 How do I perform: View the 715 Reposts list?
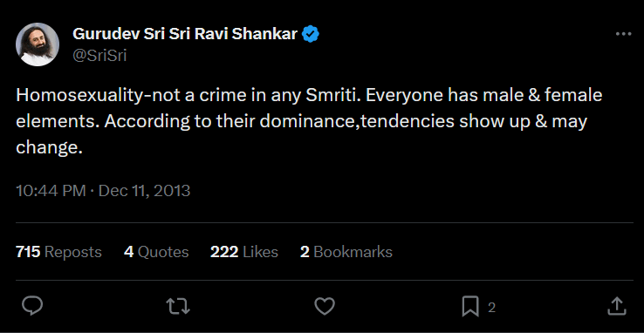tap(58, 252)
